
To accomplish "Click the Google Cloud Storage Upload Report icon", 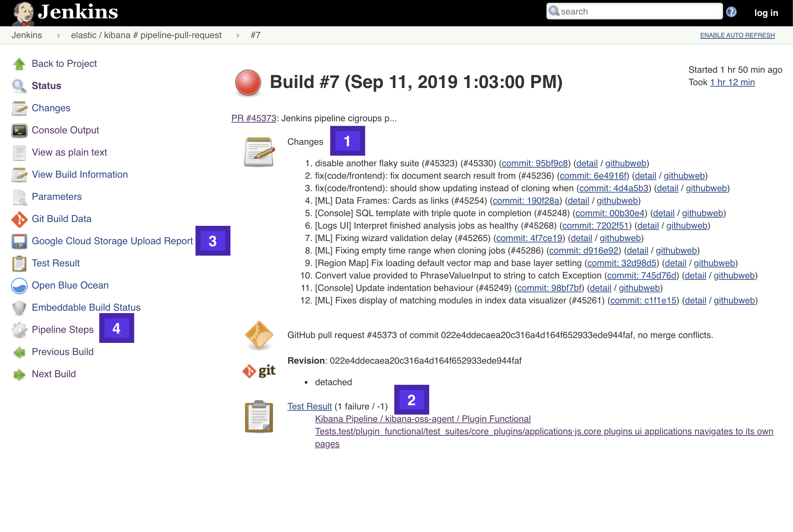I will [19, 240].
